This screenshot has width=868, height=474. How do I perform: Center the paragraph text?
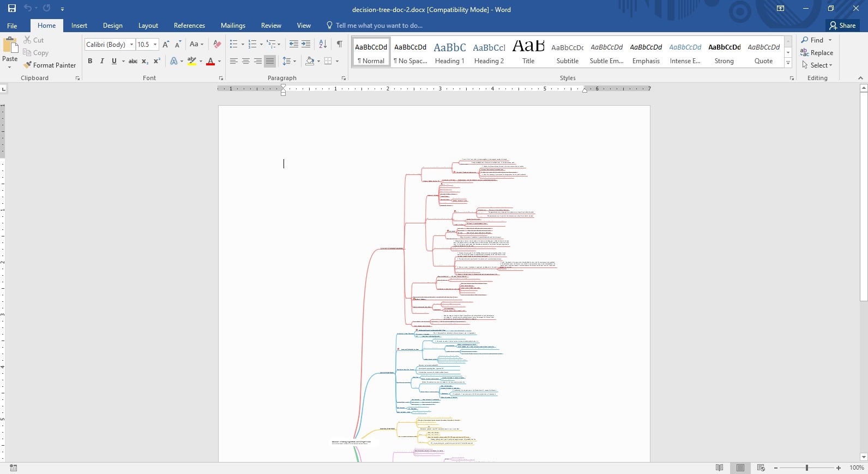tap(246, 61)
